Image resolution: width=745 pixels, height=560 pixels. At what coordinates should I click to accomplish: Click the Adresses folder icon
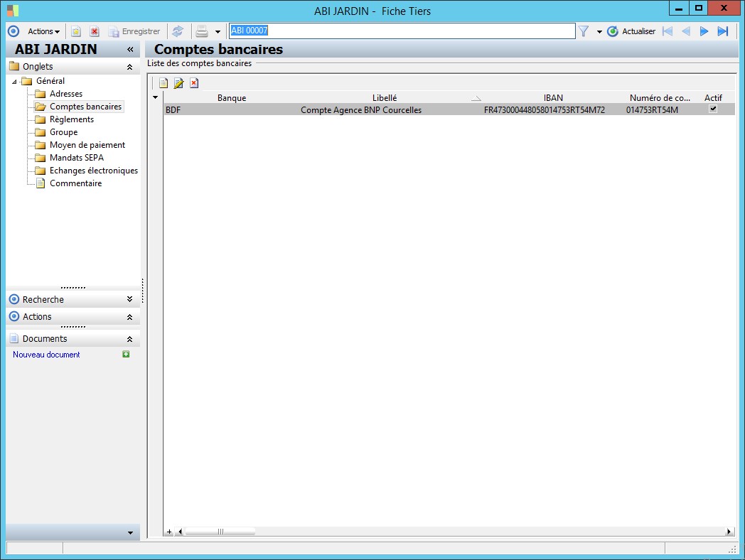[x=41, y=94]
